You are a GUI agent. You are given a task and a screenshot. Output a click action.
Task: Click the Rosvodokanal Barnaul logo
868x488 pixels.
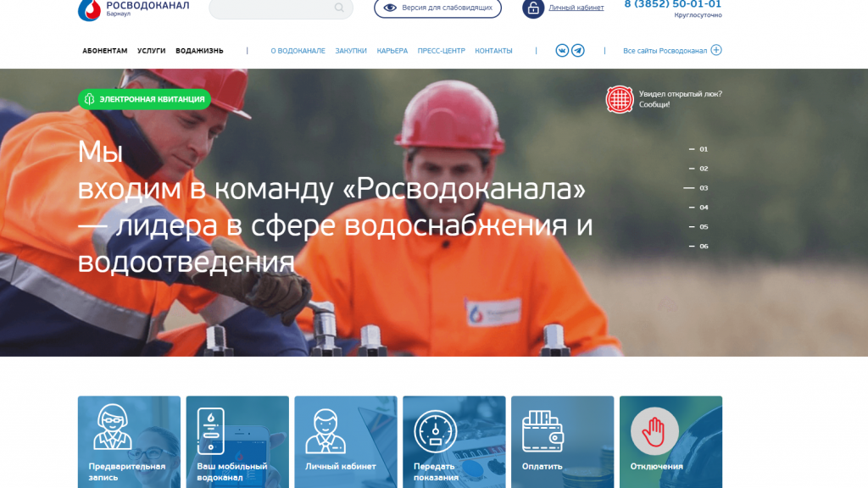pyautogui.click(x=133, y=9)
